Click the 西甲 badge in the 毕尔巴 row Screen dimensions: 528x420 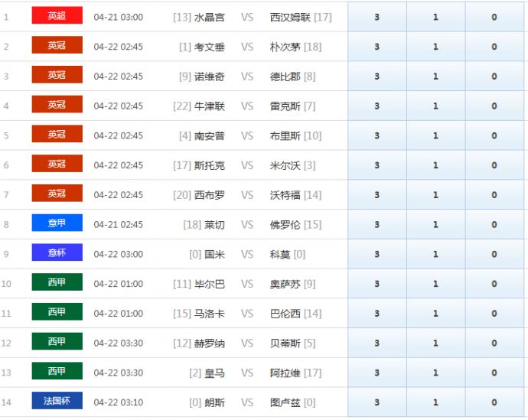click(x=57, y=283)
